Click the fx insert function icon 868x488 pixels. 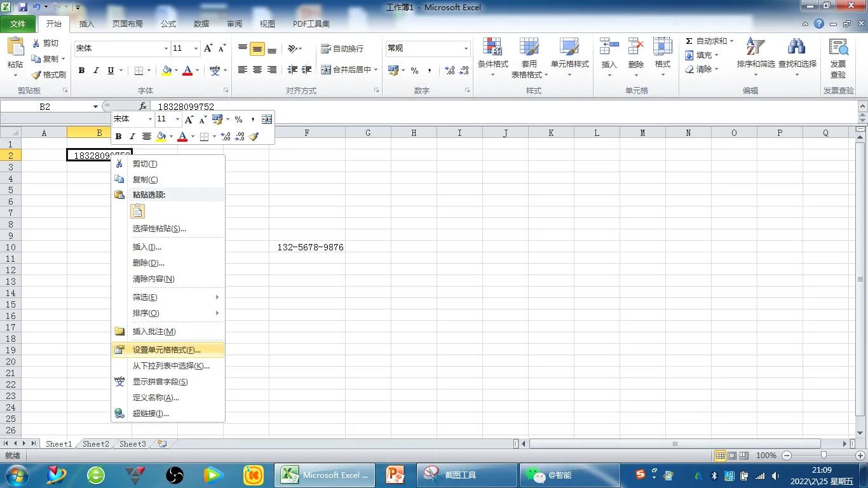[x=143, y=107]
